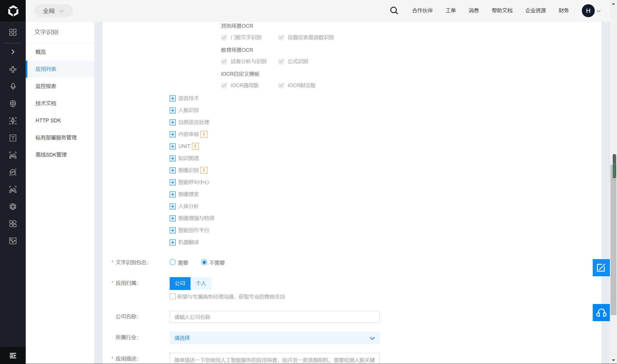Check 希望与专属商务经理沟通 checkbox
The image size is (617, 364).
click(x=173, y=297)
